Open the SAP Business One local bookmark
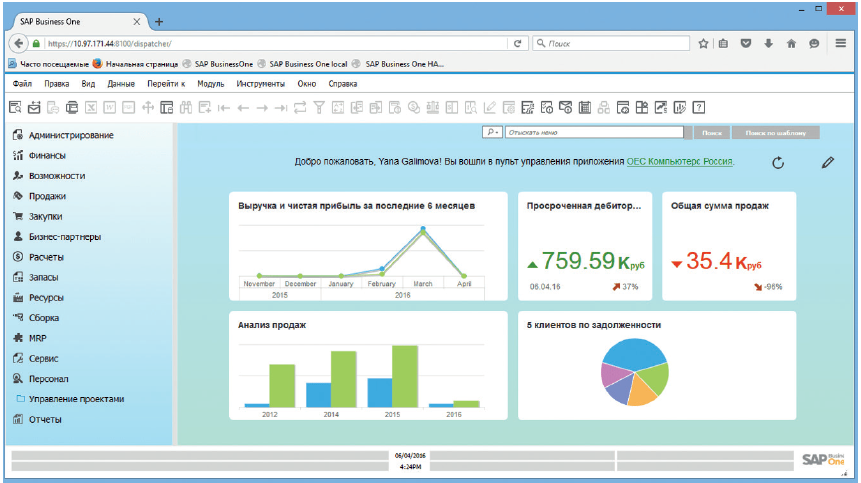 (x=303, y=64)
